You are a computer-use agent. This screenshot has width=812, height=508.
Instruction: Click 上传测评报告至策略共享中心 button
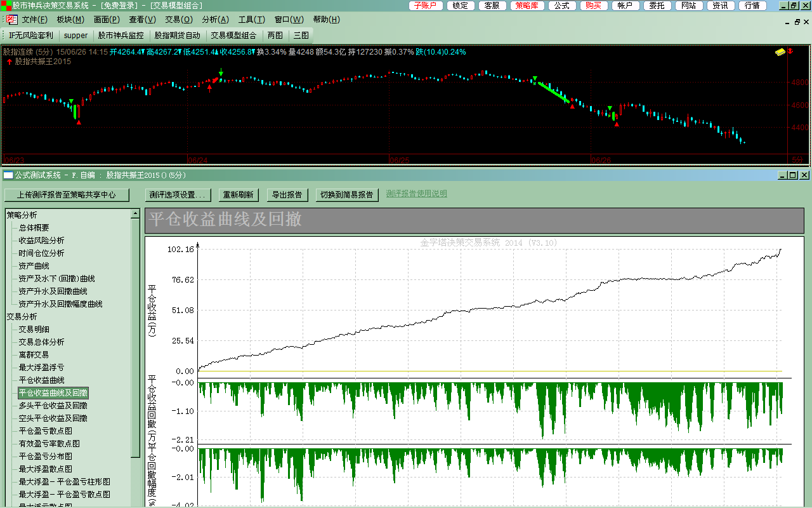pyautogui.click(x=67, y=195)
